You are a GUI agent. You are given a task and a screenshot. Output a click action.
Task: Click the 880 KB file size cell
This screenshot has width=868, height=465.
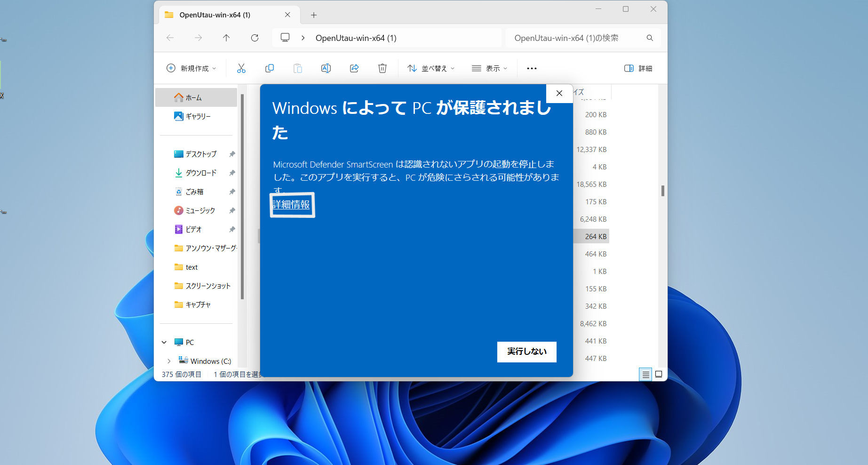[x=596, y=132]
